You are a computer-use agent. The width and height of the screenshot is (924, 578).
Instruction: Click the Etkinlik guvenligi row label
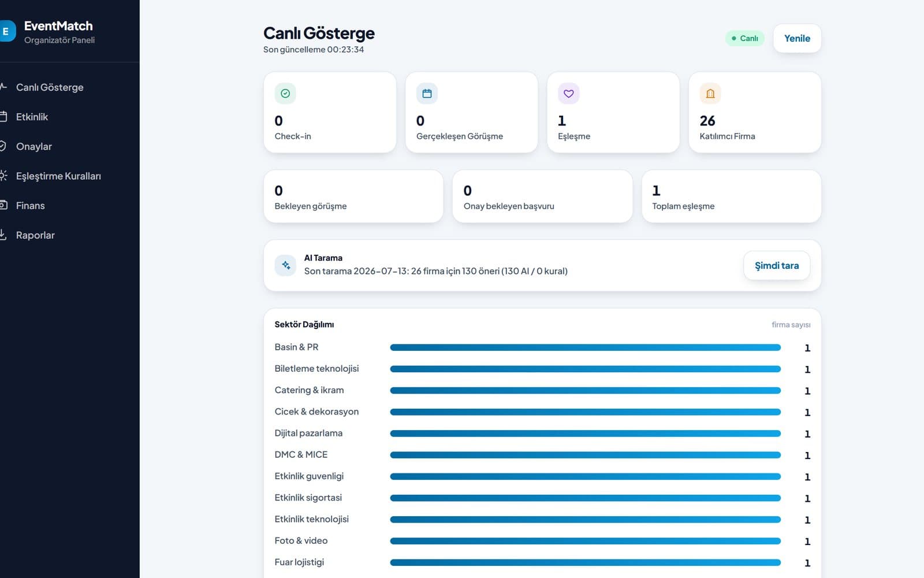pyautogui.click(x=309, y=476)
